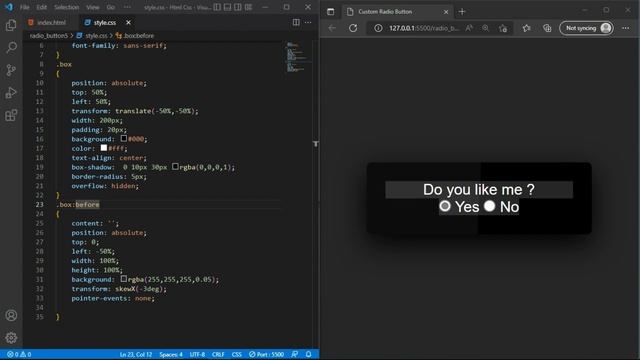Open color picker for #fff color swatch

(x=104, y=148)
